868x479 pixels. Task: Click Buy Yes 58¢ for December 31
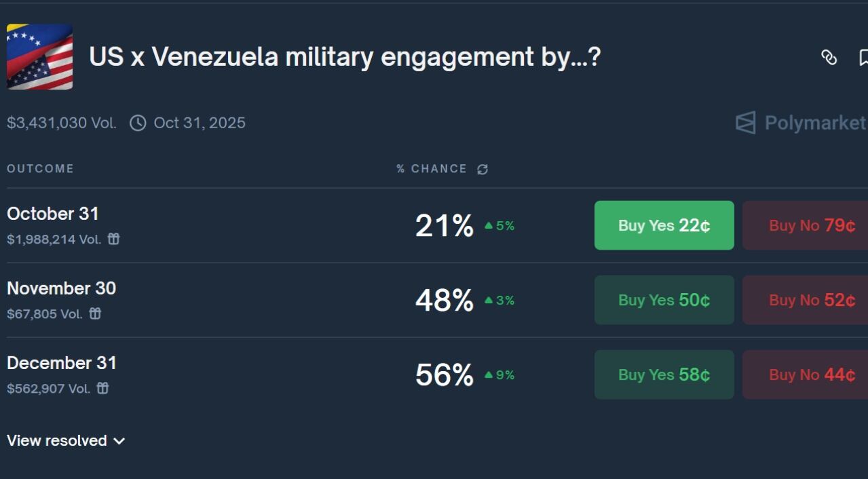664,374
